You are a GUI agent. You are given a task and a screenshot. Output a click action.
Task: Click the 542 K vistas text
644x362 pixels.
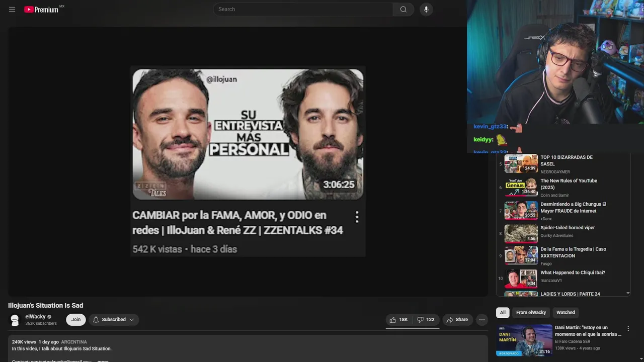click(156, 249)
